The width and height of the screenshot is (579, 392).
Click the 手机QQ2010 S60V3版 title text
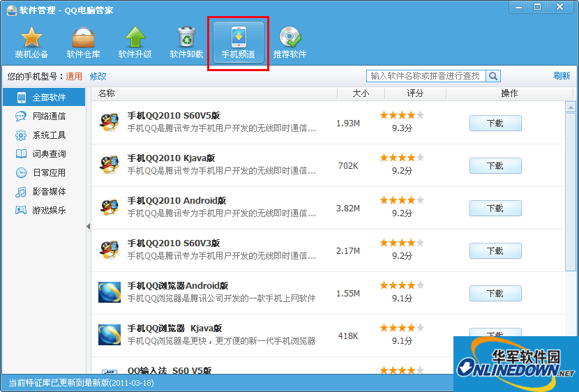point(174,243)
